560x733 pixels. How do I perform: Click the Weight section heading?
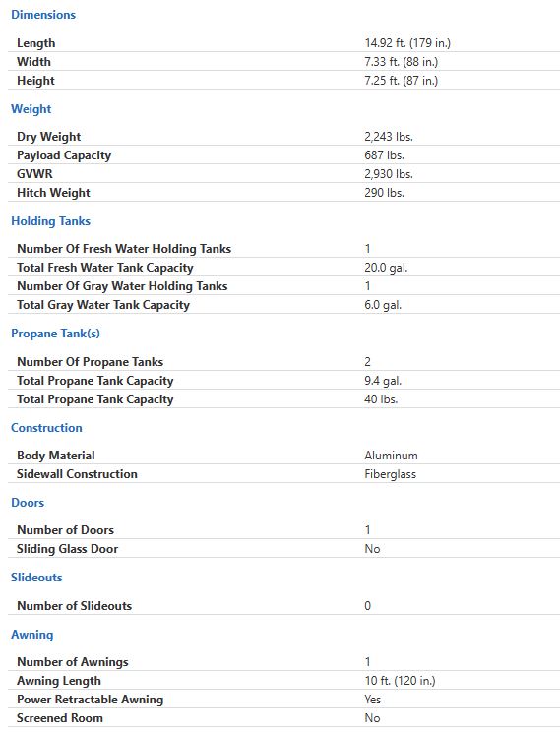(x=31, y=109)
